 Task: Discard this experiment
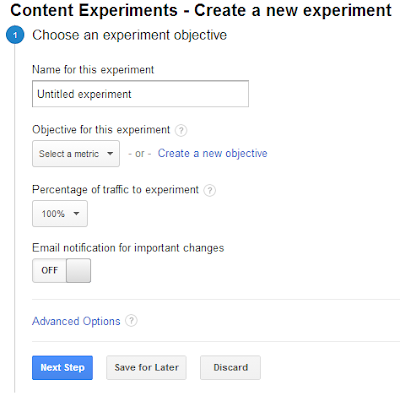coord(230,368)
